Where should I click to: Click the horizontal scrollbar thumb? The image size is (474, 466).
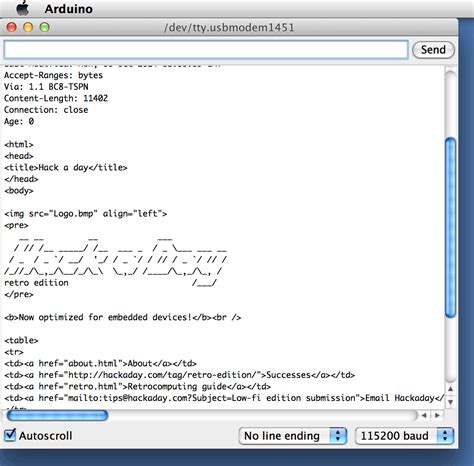coord(57,415)
